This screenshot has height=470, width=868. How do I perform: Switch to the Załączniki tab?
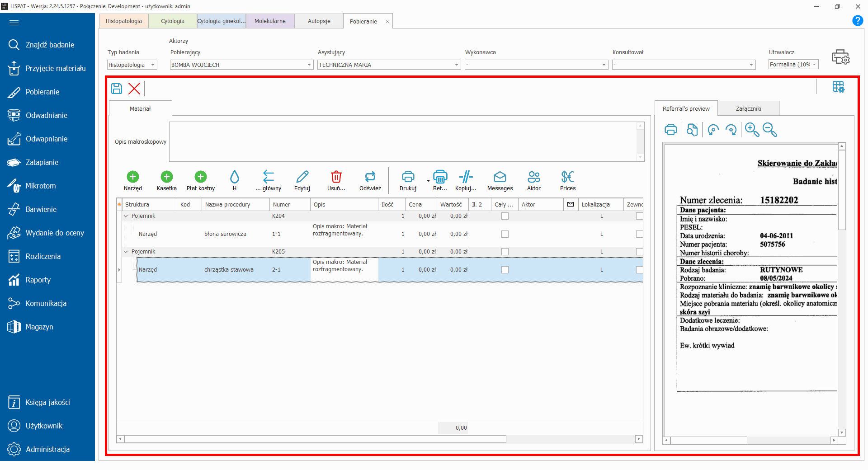pos(748,108)
